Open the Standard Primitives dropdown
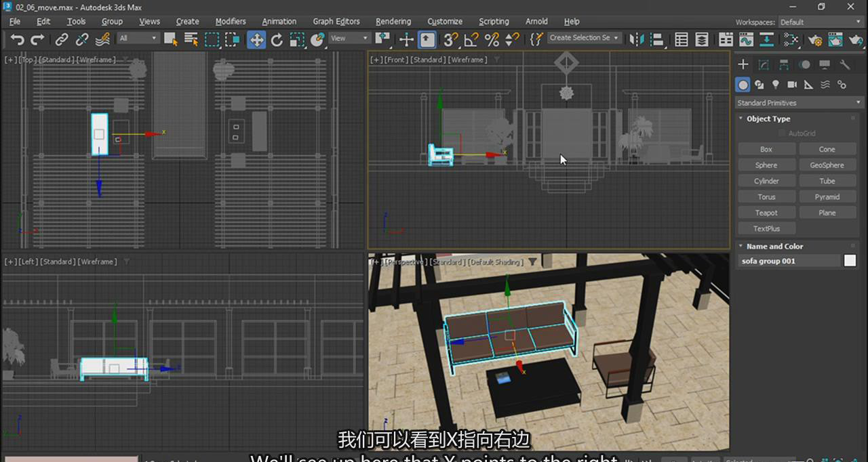The width and height of the screenshot is (868, 462). click(x=799, y=103)
